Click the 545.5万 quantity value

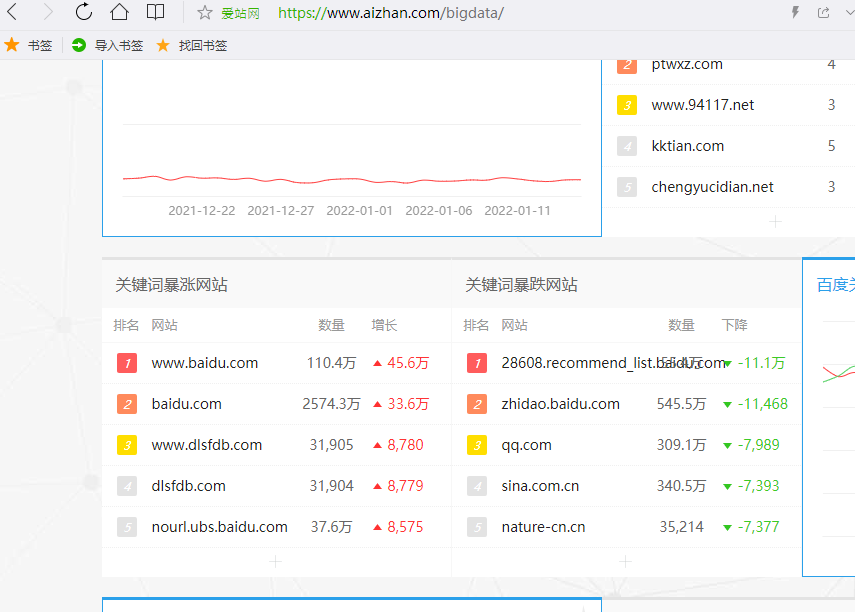681,404
